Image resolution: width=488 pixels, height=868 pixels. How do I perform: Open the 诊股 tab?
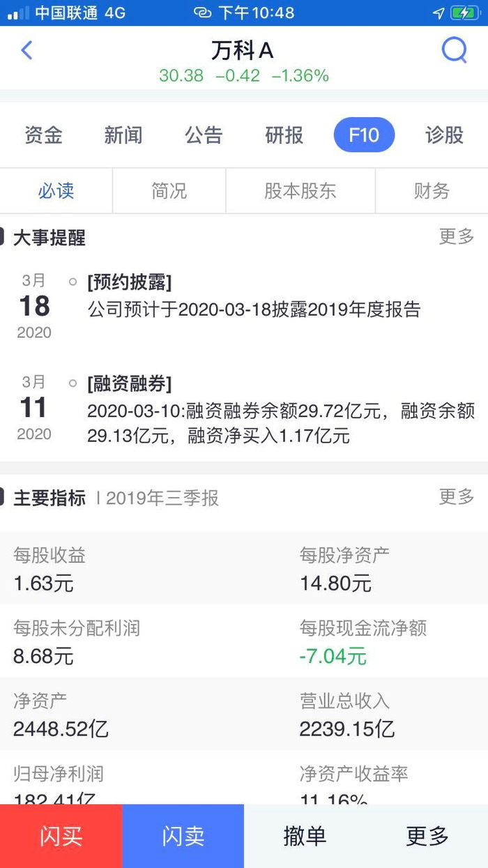pos(444,135)
